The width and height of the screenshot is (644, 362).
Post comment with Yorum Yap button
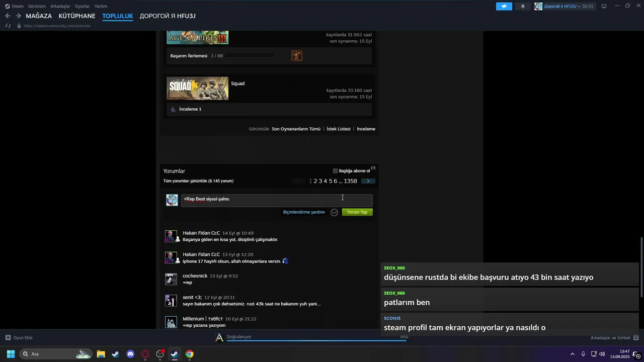pyautogui.click(x=357, y=212)
